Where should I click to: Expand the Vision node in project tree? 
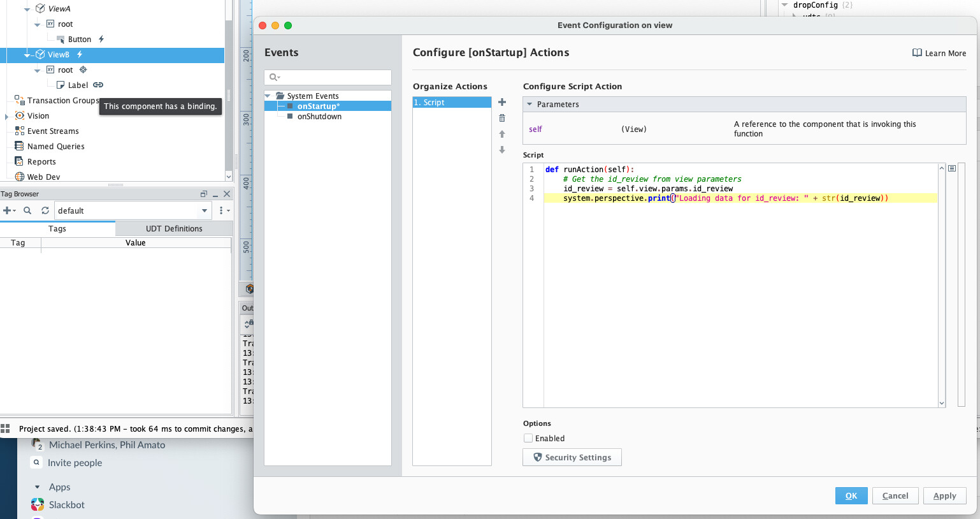click(x=7, y=116)
